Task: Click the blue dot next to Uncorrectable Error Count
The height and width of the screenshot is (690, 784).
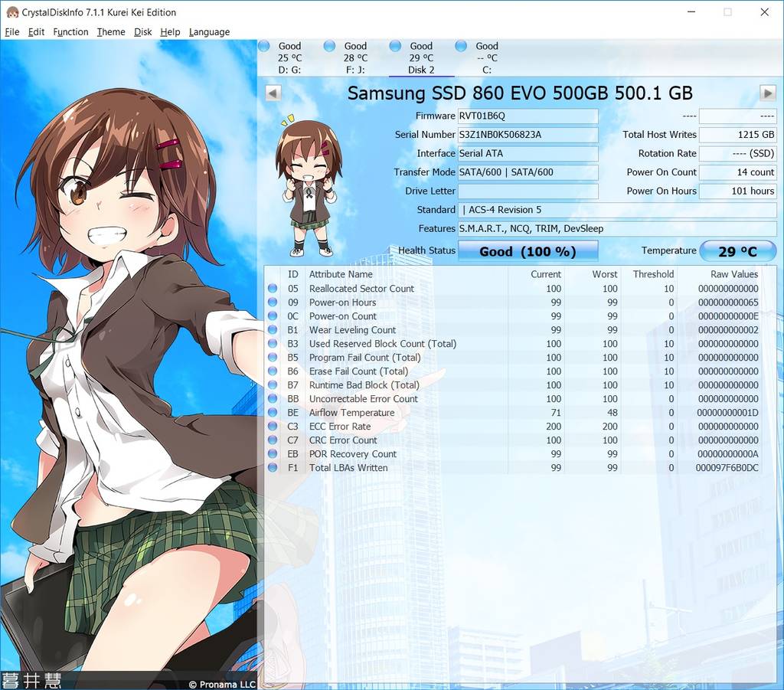Action: point(274,399)
